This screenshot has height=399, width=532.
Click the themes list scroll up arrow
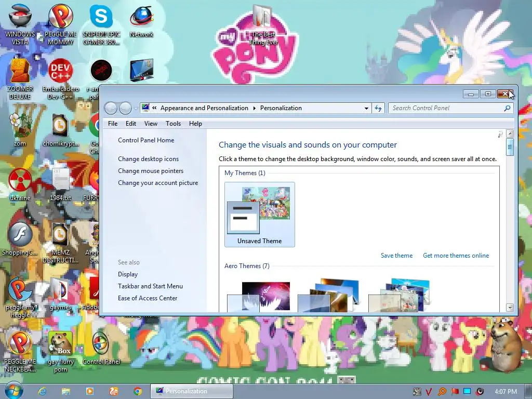pyautogui.click(x=510, y=134)
